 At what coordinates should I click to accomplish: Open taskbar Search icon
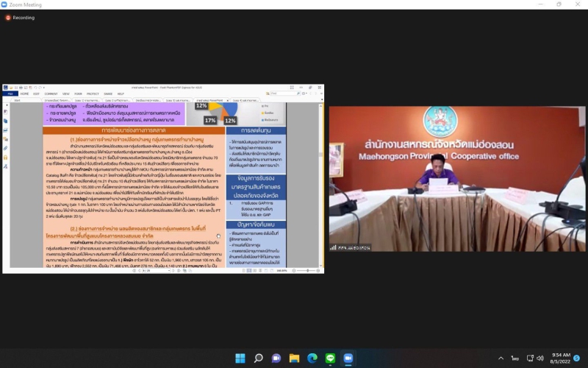pyautogui.click(x=258, y=358)
